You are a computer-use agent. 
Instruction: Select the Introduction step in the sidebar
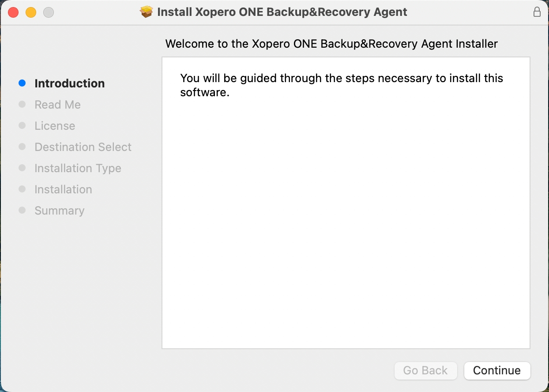point(69,83)
